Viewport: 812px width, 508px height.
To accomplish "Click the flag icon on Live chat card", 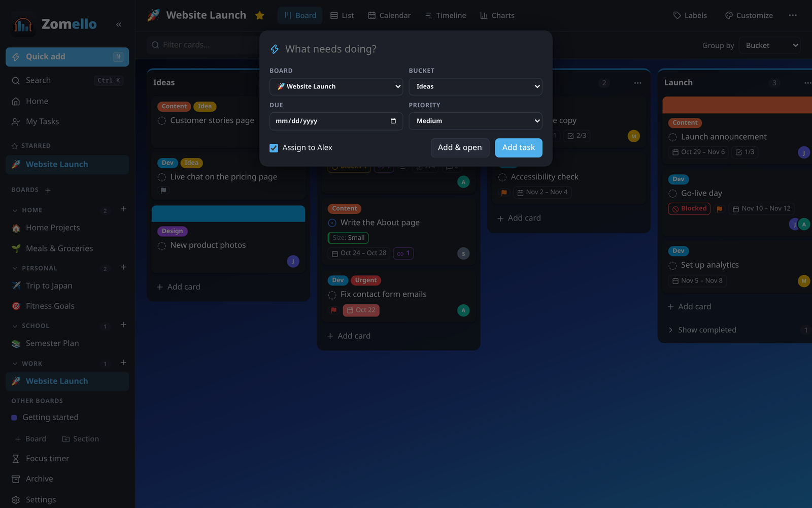I will click(163, 190).
